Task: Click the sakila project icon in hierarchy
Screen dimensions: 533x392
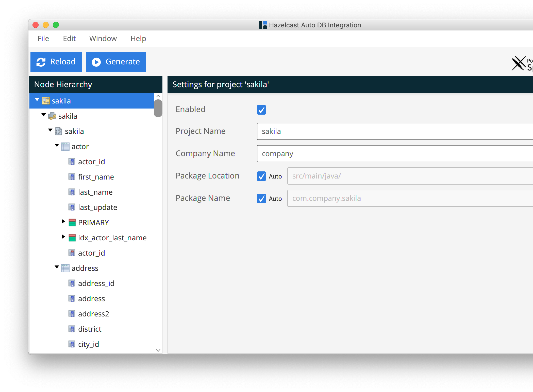Action: [x=46, y=101]
